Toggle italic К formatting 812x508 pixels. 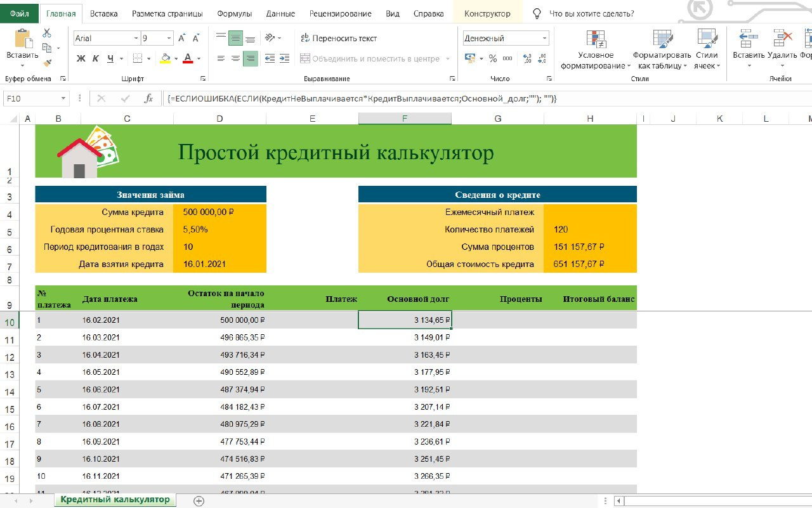96,59
